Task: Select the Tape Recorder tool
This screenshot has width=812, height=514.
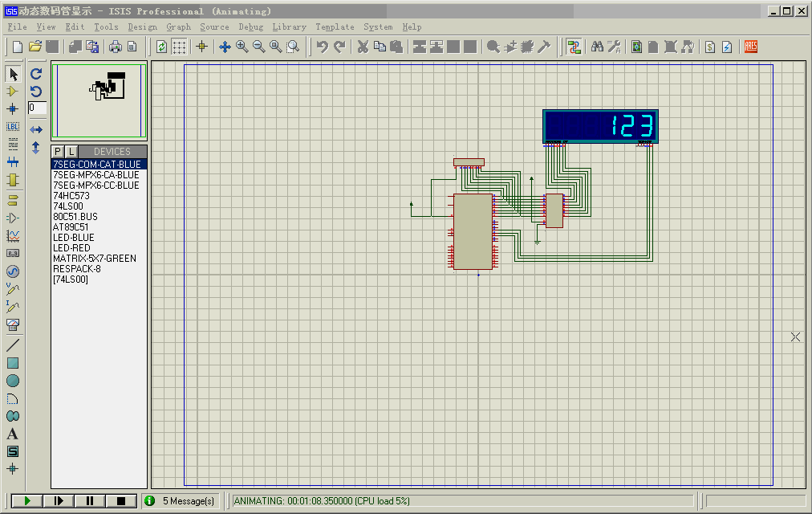Action: tap(13, 253)
